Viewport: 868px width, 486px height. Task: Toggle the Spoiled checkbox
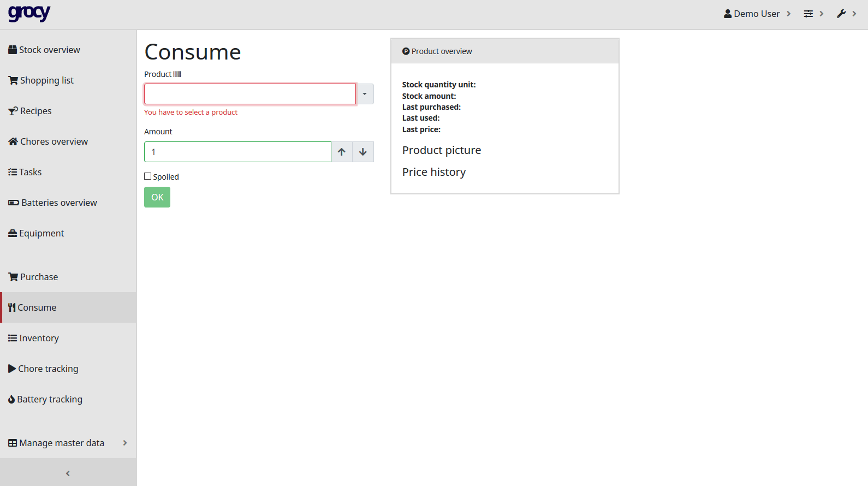[x=148, y=176]
